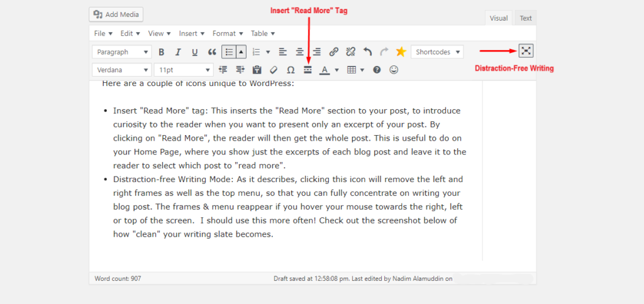Screen dimensions: 644x304
Task: Click the Add Media button
Action: [116, 14]
